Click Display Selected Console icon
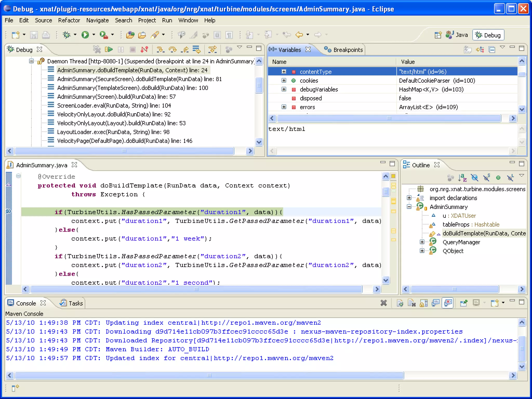 tap(476, 303)
